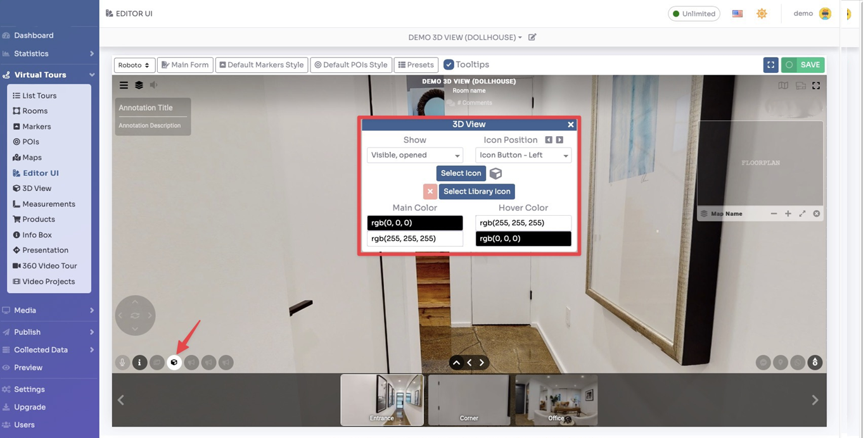Open the Show dropdown in the 3D View dialog
This screenshot has width=868, height=438.
point(414,155)
